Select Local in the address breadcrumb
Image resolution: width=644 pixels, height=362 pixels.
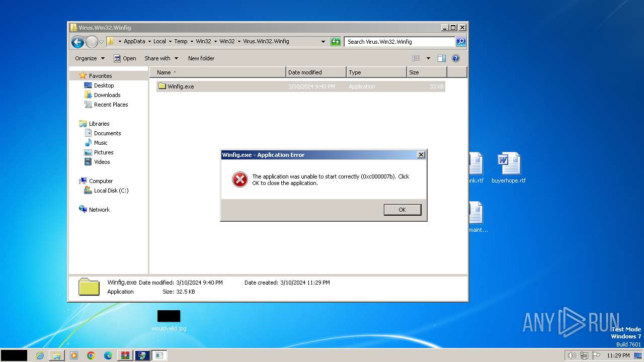click(x=159, y=41)
